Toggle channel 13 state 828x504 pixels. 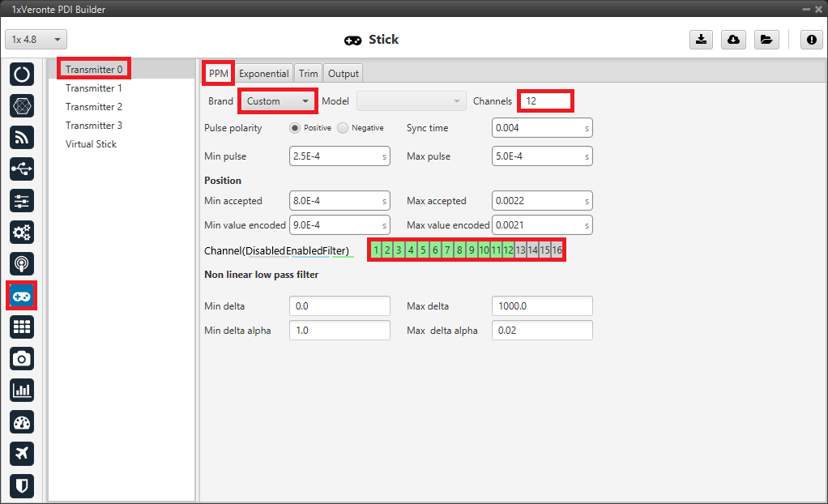tap(521, 250)
